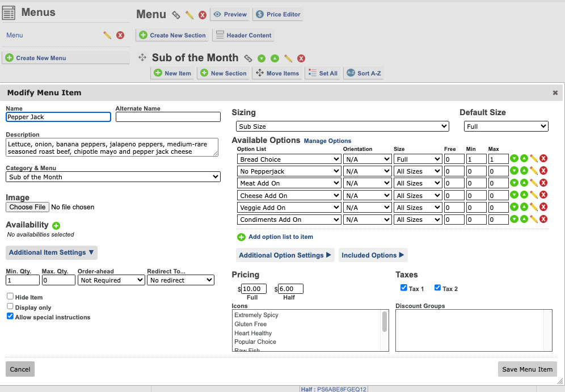Image resolution: width=565 pixels, height=392 pixels.
Task: Click Add option list to item
Action: pos(275,237)
